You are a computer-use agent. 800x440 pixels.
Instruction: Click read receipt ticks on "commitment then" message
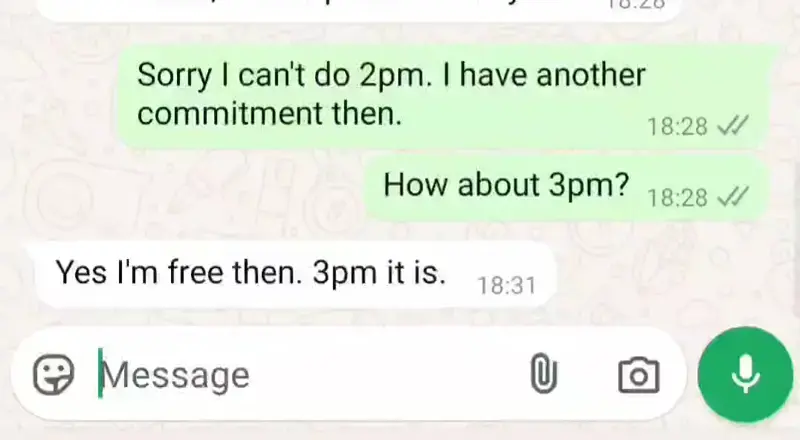pos(733,125)
